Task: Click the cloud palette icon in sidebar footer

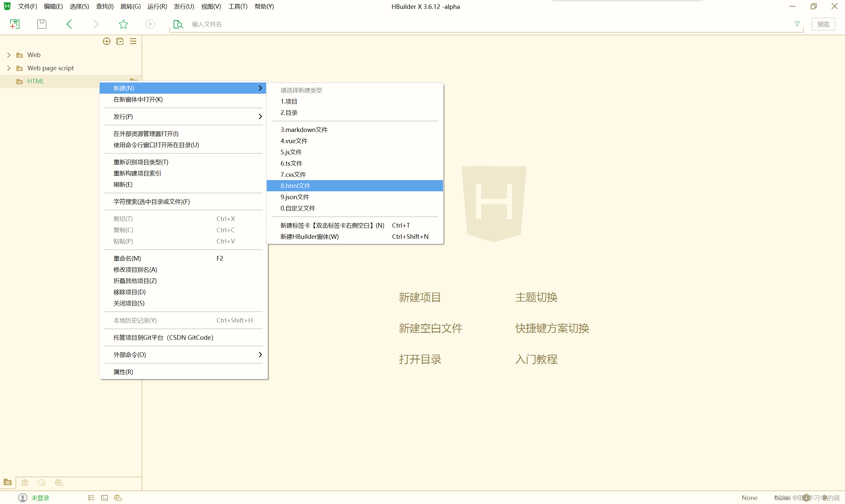Action: pos(59,483)
